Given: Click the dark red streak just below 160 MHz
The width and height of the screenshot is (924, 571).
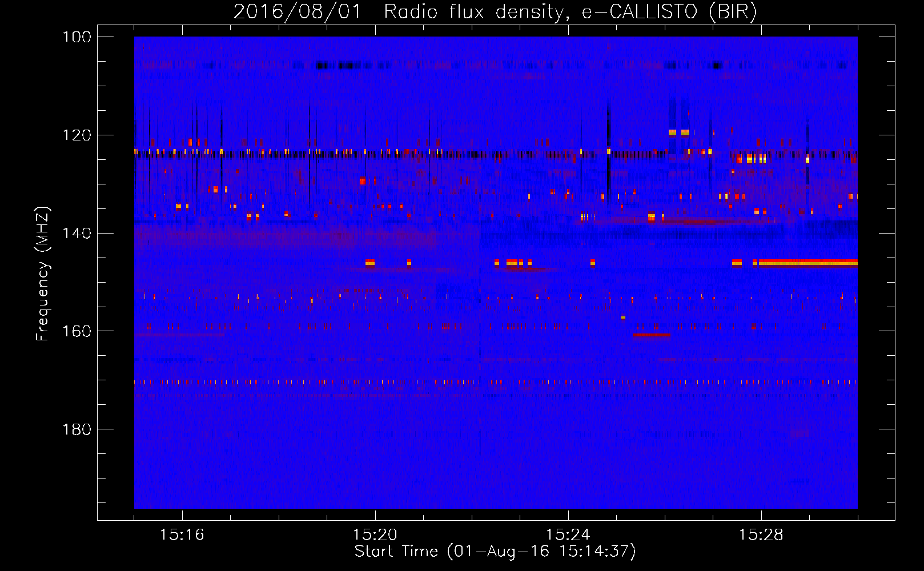Looking at the screenshot, I should [x=651, y=335].
